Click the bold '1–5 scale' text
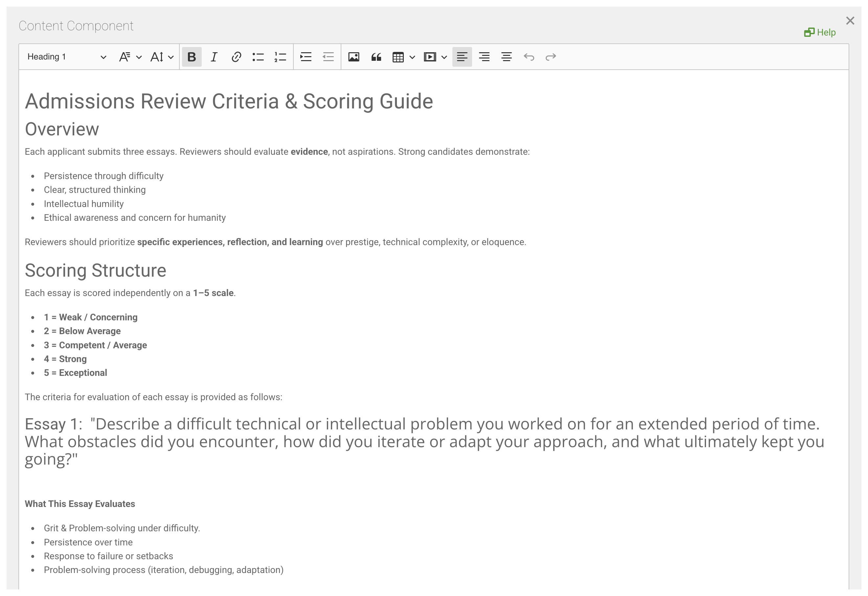Screen dimensions: 868x596 213,293
